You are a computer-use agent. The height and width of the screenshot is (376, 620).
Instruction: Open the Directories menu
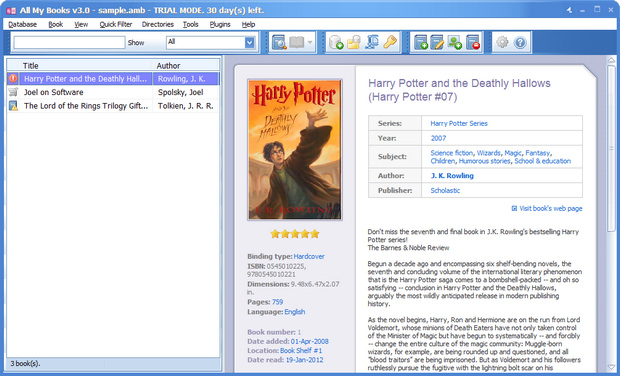click(158, 24)
